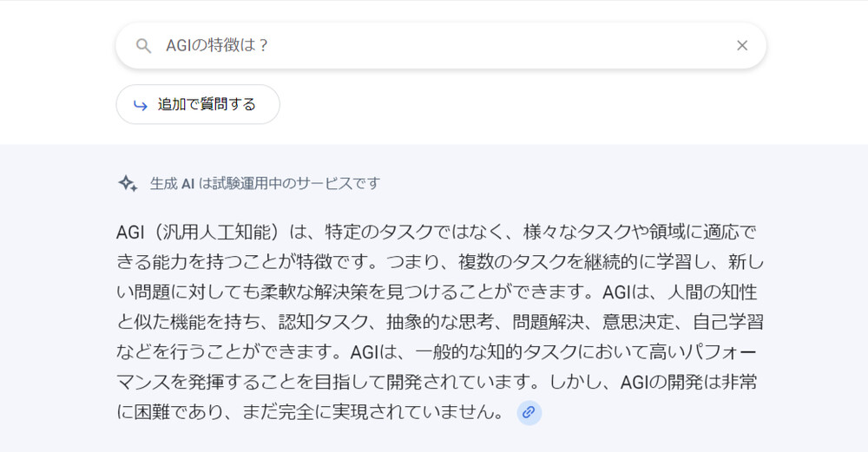The height and width of the screenshot is (452, 868).
Task: Click the 生成 AI は試験運用中のサービスです notice
Action: (265, 183)
